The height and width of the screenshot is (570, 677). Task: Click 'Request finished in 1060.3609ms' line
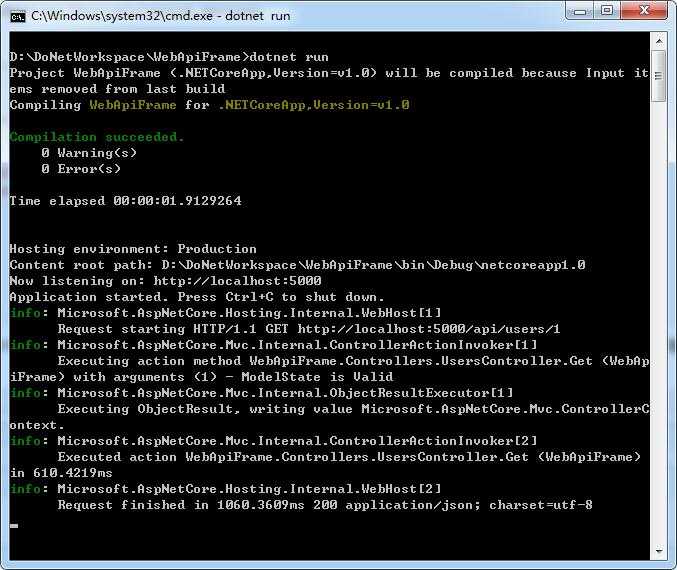(325, 505)
